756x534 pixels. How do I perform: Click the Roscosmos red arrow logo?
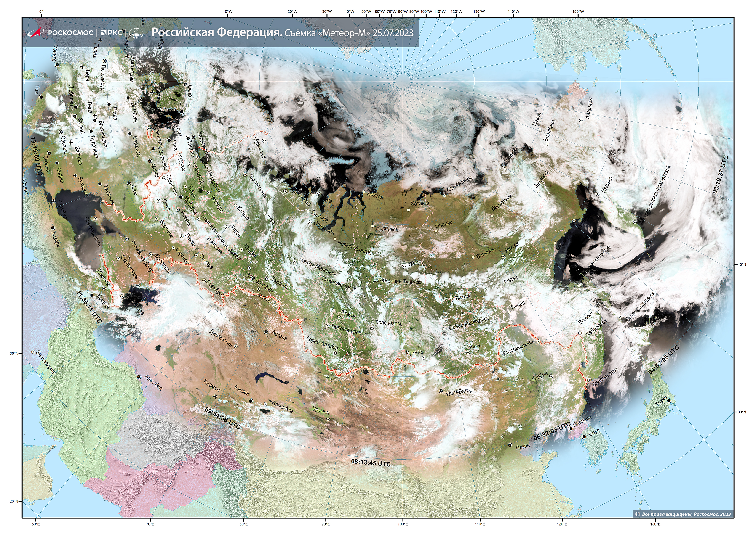(36, 33)
